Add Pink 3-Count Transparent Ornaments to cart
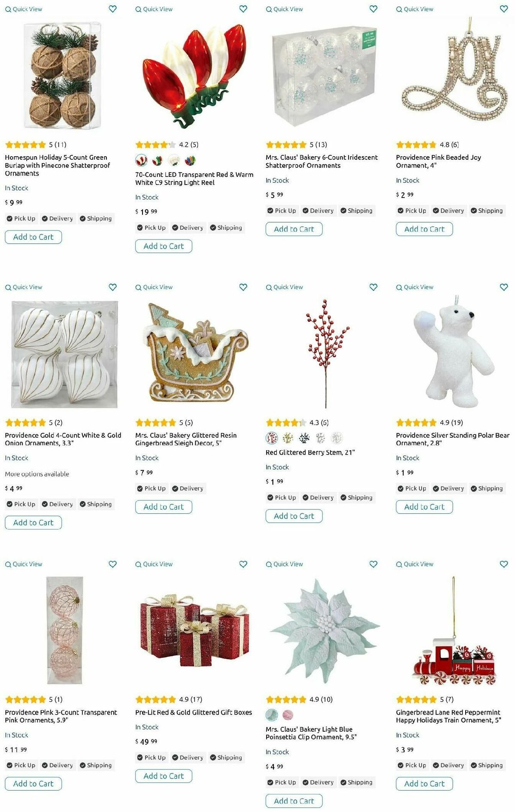The image size is (515, 812). point(33,784)
